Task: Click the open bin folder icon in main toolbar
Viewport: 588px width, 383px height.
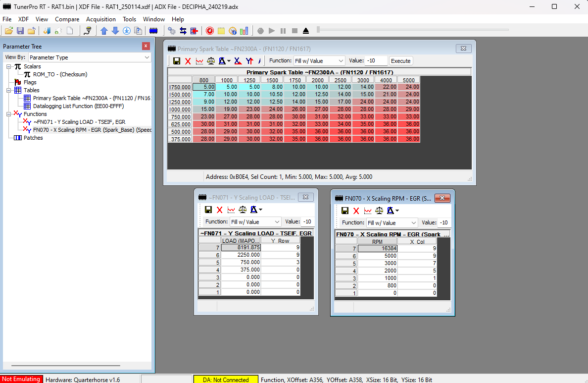Action: 9,31
